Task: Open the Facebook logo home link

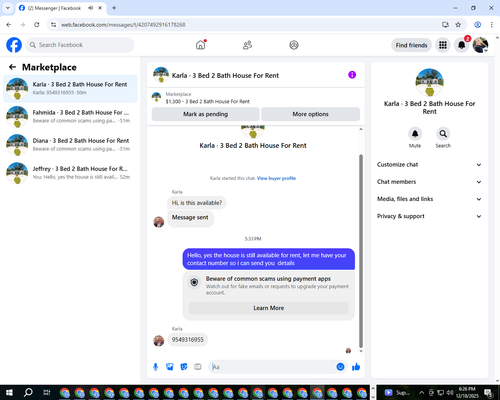Action: 14,45
